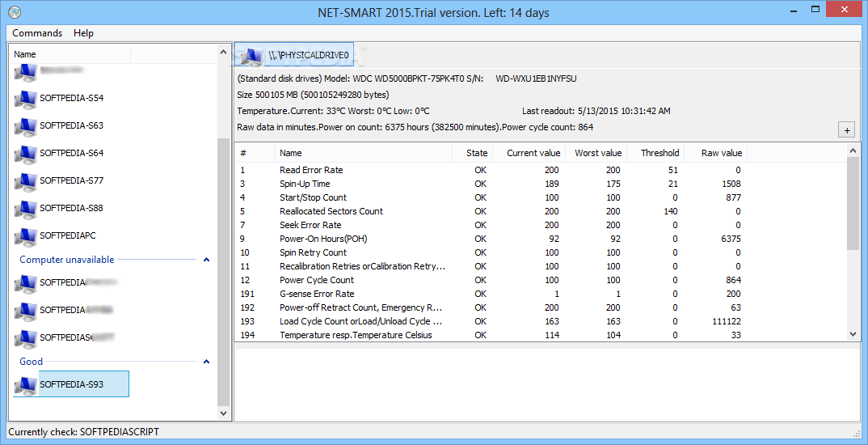Sort SMART table by Name column
Image resolution: width=868 pixels, height=445 pixels.
364,153
